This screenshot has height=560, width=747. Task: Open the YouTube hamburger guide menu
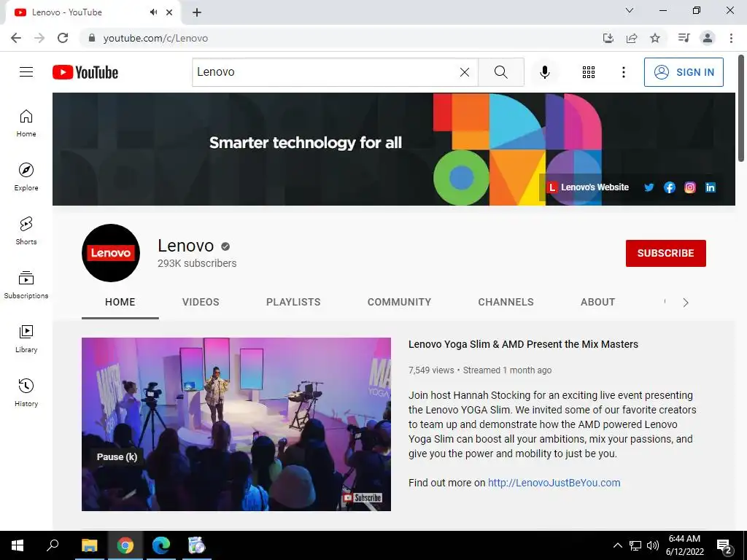click(26, 72)
